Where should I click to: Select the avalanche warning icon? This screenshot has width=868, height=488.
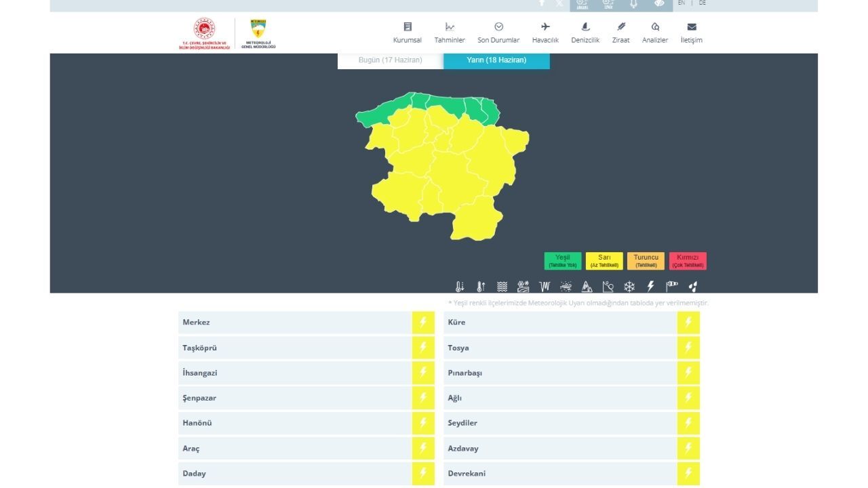[x=608, y=286]
